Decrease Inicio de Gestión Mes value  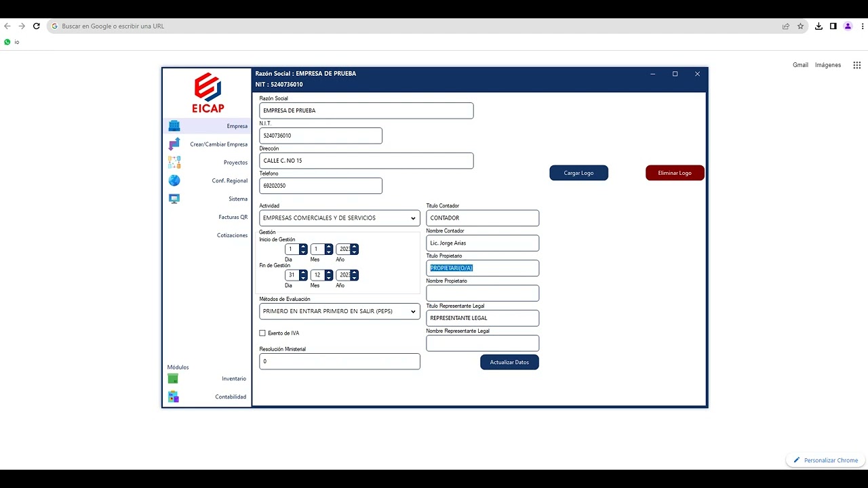[329, 252]
